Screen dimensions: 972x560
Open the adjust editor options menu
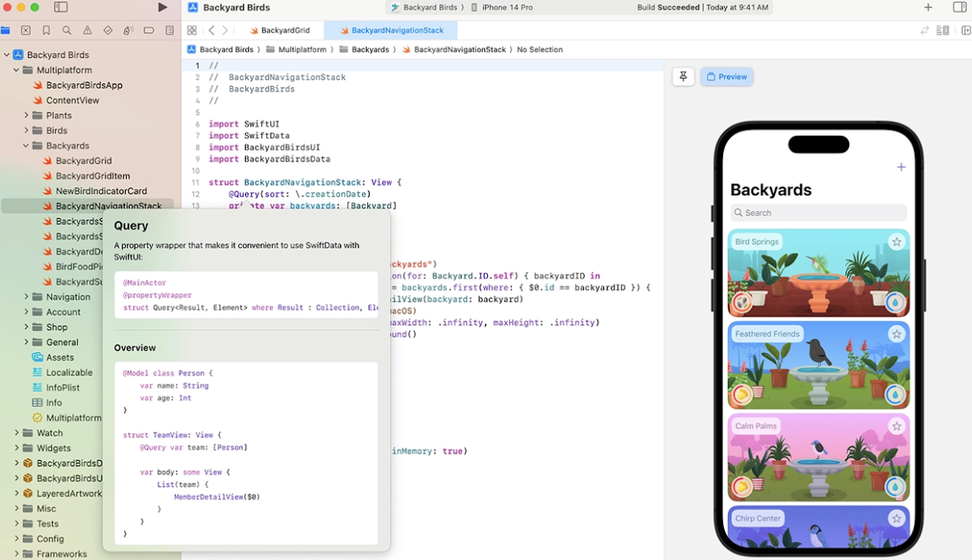click(x=943, y=31)
